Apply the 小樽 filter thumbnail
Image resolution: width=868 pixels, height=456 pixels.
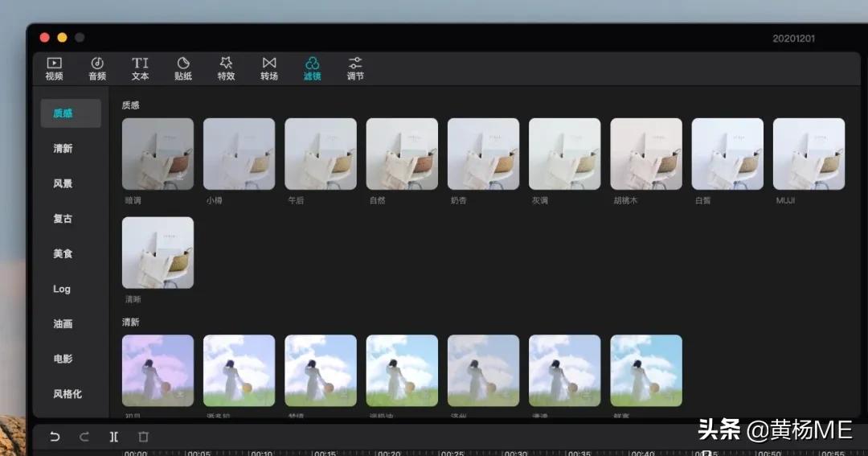240,154
